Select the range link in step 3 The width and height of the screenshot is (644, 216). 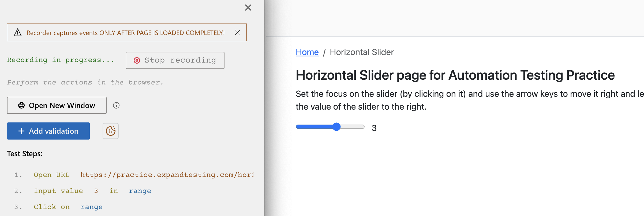pos(91,207)
